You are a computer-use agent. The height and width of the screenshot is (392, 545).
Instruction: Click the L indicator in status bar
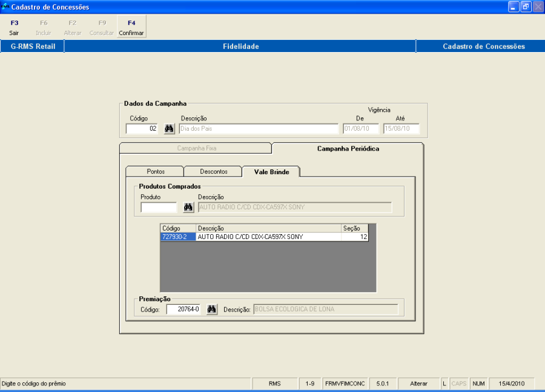444,384
